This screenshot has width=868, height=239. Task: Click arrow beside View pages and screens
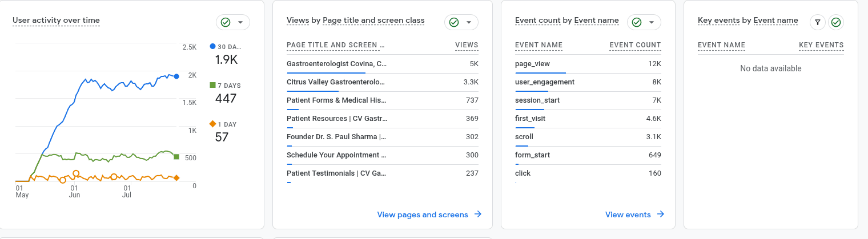point(478,214)
